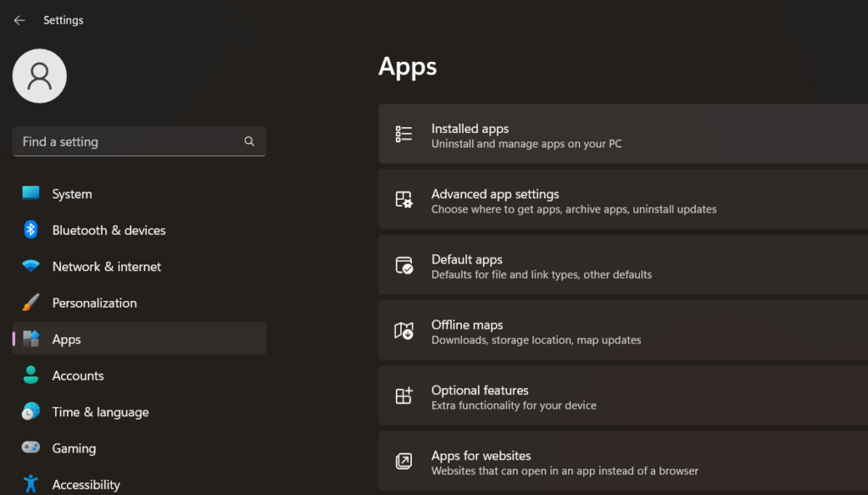Click the Accounts person icon
Screen dimensions: 868x495
click(x=31, y=375)
